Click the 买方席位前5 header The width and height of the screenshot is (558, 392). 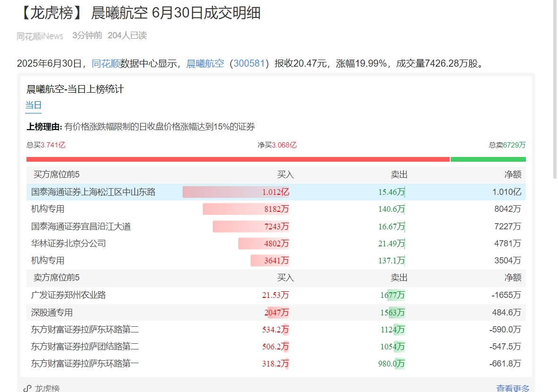(56, 174)
